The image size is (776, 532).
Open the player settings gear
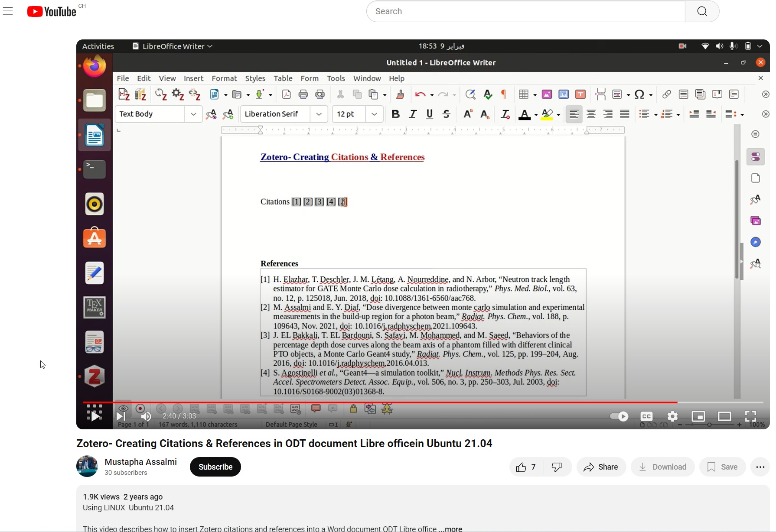672,416
